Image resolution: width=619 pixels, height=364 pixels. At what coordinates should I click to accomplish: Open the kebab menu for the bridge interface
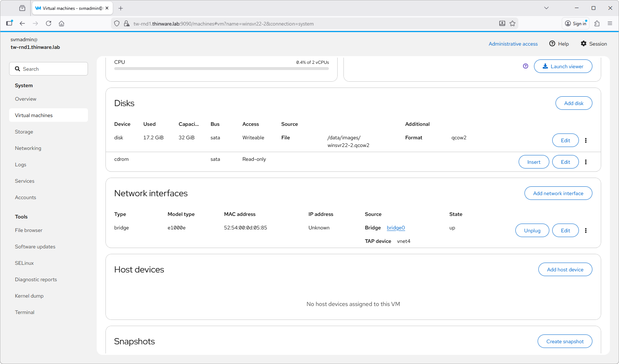coord(586,231)
